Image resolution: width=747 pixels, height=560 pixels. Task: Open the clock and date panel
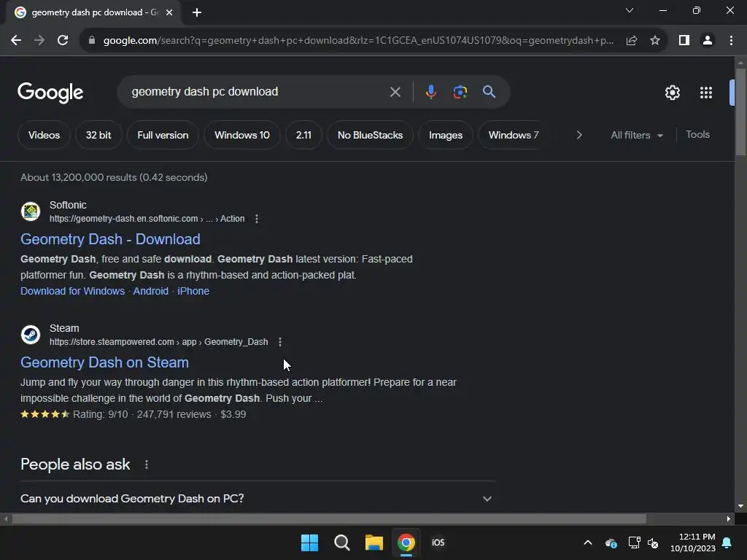click(693, 542)
